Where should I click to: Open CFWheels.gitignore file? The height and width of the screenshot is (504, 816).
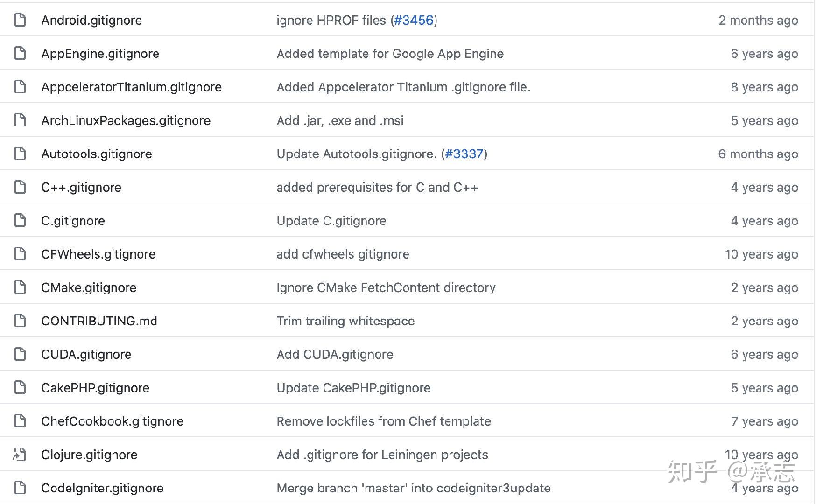98,254
